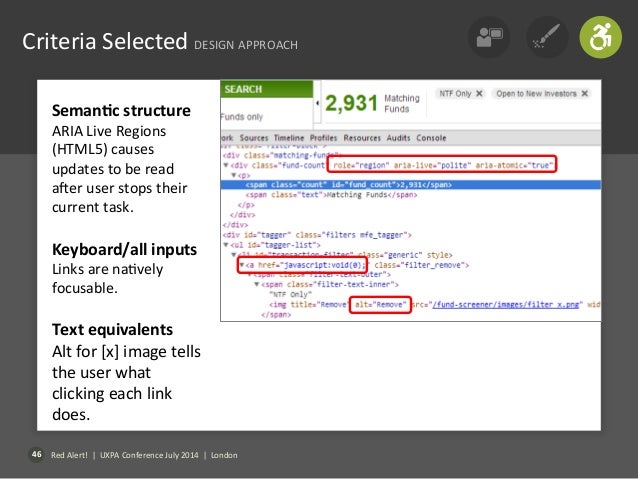Click the Red Alert! footer text
638x479 pixels.
tap(69, 455)
